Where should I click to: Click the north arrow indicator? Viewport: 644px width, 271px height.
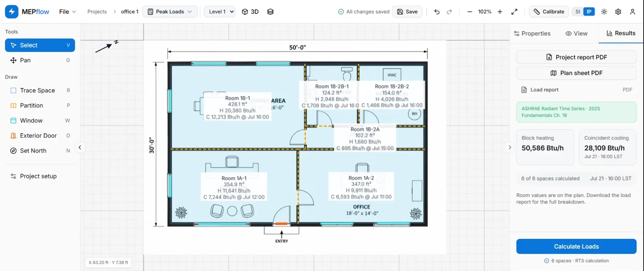[x=106, y=47]
